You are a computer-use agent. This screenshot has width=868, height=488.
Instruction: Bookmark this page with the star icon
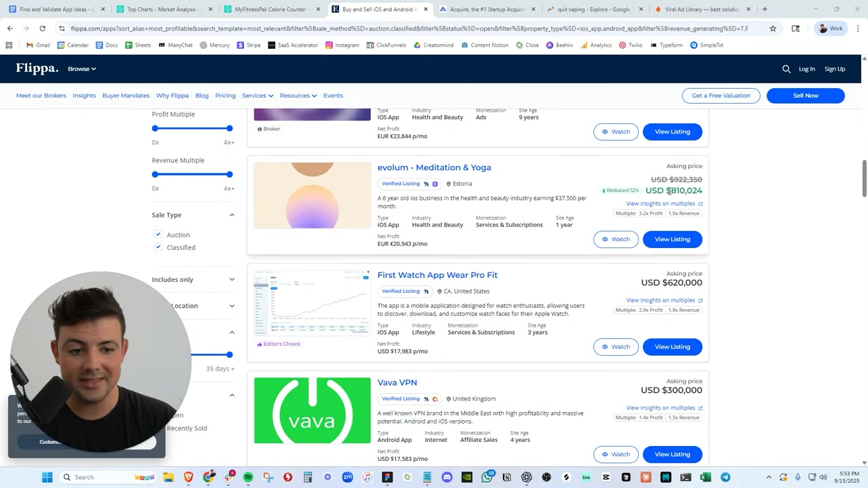pyautogui.click(x=772, y=28)
